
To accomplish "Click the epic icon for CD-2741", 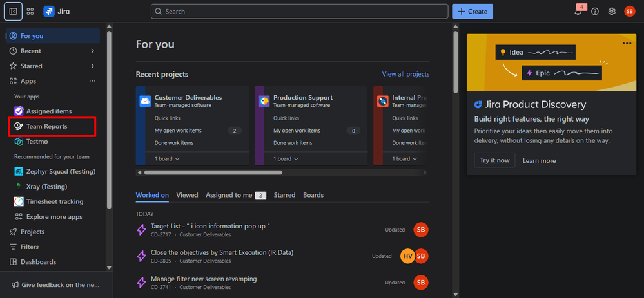I will (x=141, y=283).
